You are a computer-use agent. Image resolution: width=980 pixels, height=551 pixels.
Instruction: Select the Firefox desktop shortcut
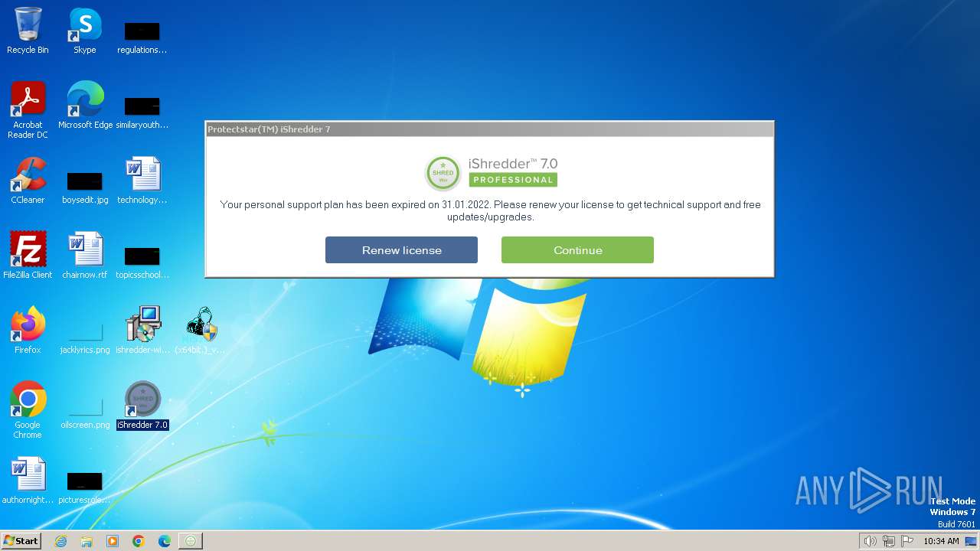pyautogui.click(x=28, y=331)
